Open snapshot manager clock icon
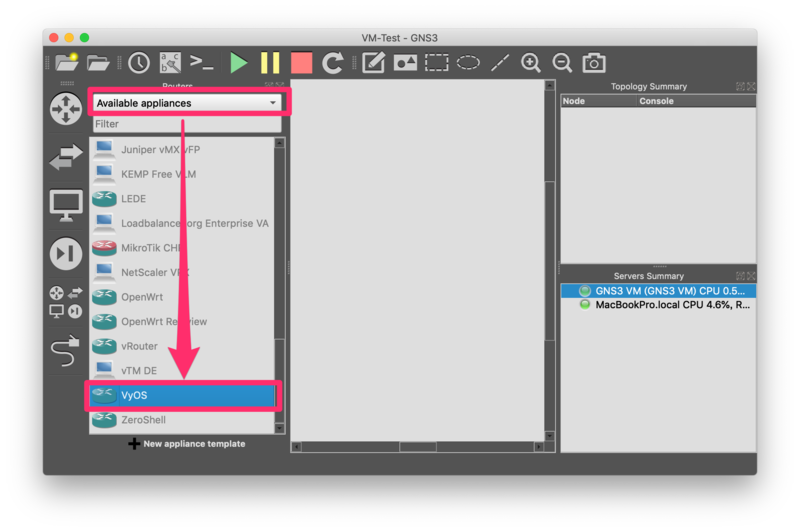 139,63
